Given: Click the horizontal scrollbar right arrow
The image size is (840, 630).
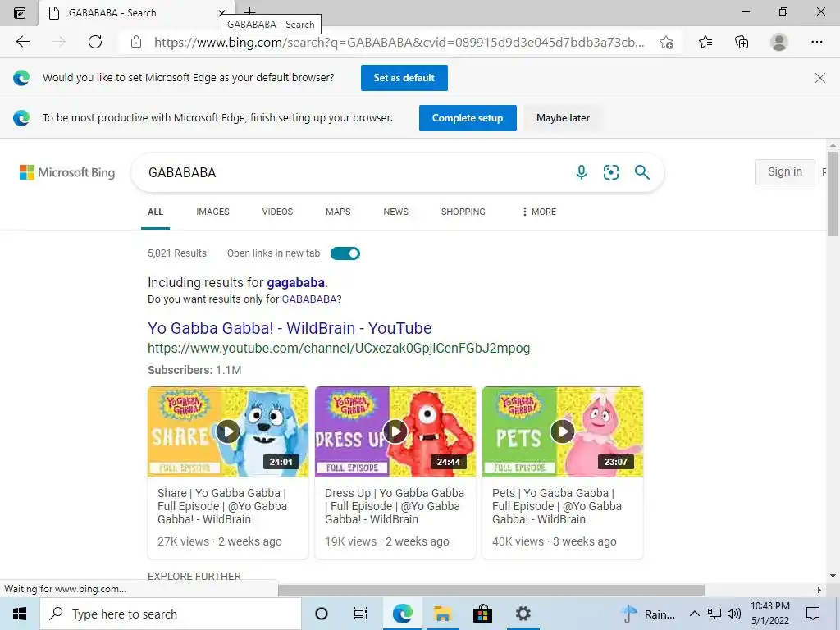Looking at the screenshot, I should 819,591.
